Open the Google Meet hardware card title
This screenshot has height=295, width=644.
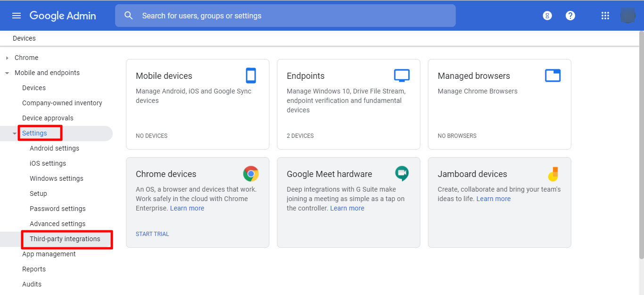pos(329,174)
